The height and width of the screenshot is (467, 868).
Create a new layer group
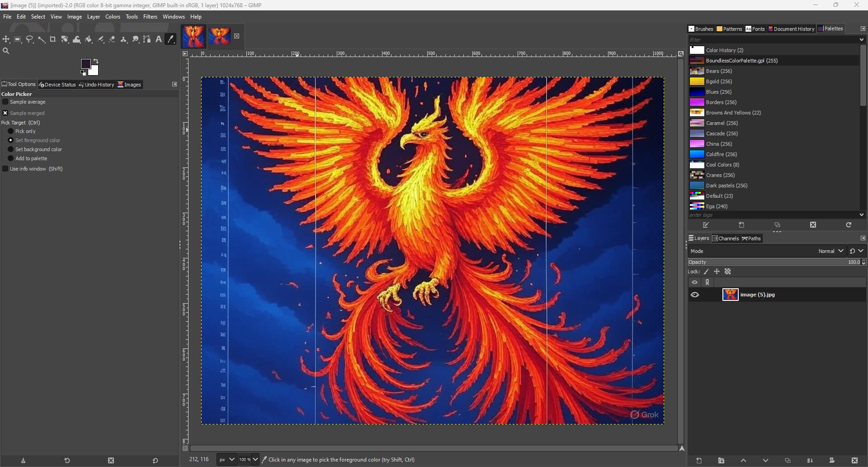pyautogui.click(x=721, y=461)
